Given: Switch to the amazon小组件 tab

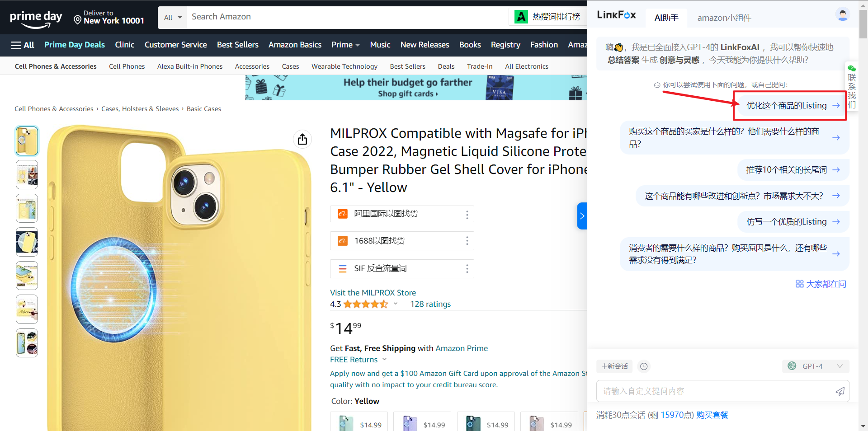Looking at the screenshot, I should [x=724, y=18].
